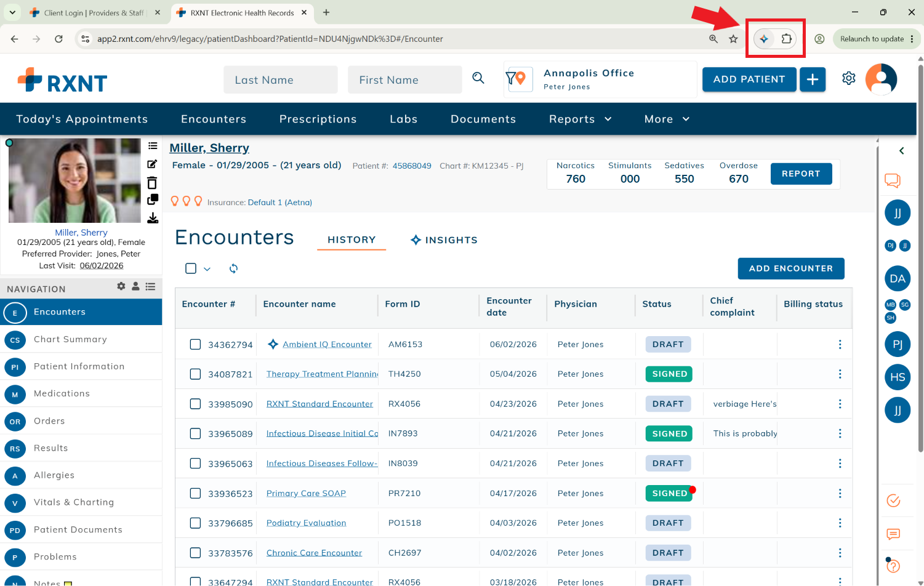Image resolution: width=924 pixels, height=586 pixels.
Task: Click the Ambient IQ sparkle extension icon
Action: [764, 39]
